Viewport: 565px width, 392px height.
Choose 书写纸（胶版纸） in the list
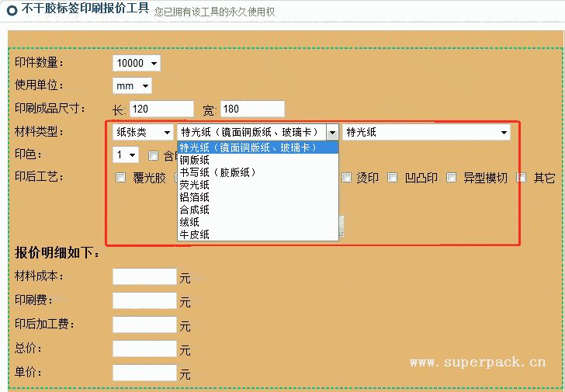tap(217, 172)
